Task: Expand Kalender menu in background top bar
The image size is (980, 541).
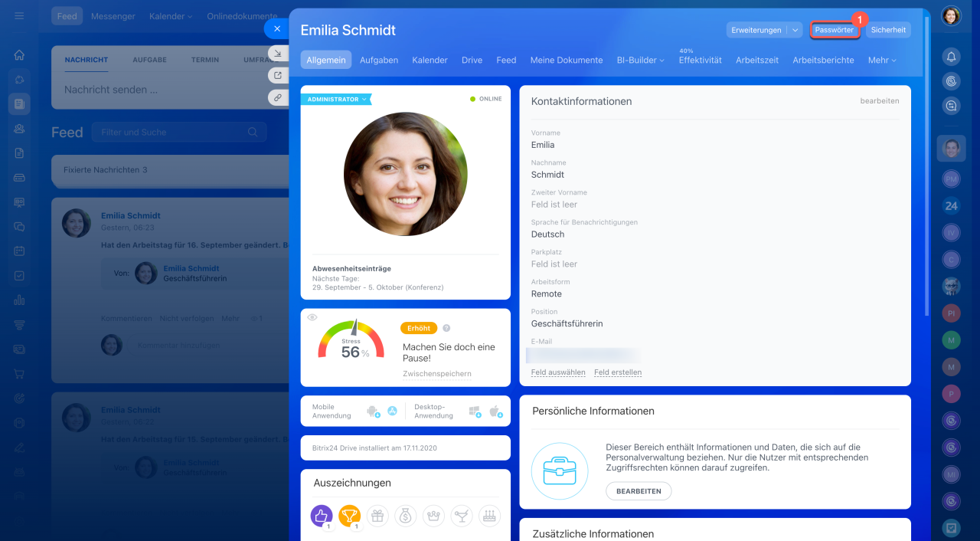Action: 171,16
